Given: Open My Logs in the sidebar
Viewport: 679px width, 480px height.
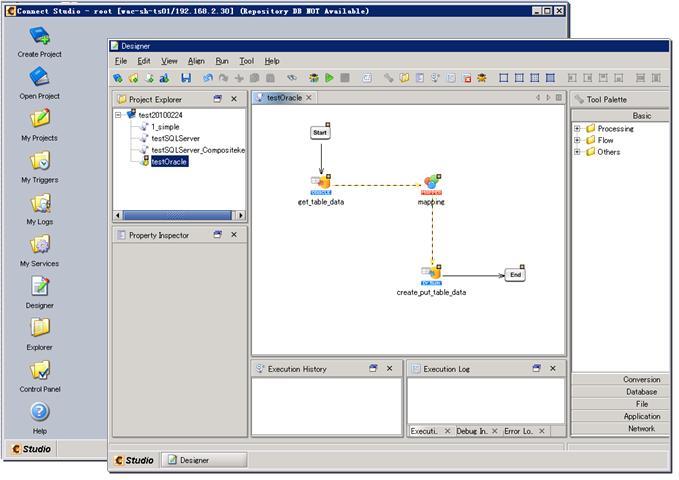Looking at the screenshot, I should [x=40, y=204].
